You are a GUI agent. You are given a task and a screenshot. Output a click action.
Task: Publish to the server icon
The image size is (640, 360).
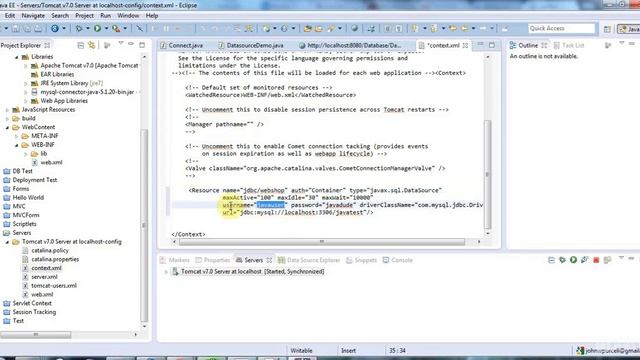click(607, 260)
